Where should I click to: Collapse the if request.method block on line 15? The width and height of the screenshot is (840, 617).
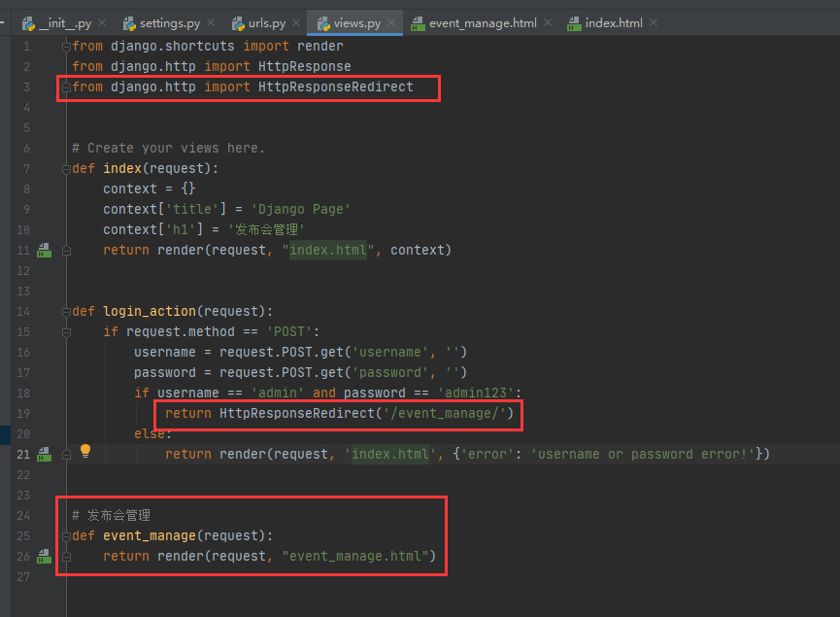[66, 332]
